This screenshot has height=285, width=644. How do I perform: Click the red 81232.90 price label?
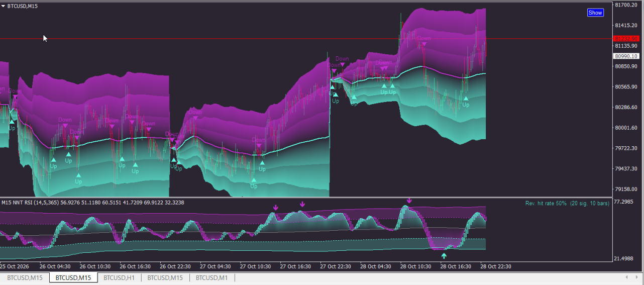click(626, 38)
